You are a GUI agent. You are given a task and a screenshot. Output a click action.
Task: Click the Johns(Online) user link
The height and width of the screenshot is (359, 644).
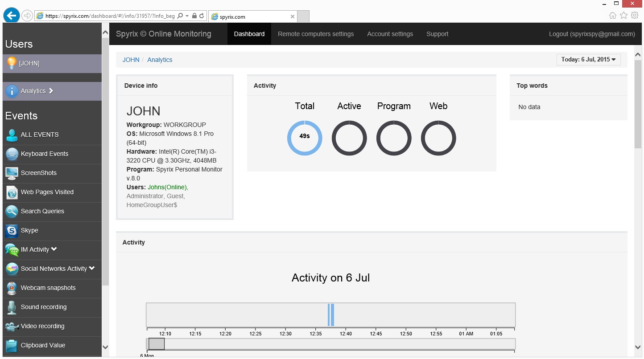(x=168, y=187)
